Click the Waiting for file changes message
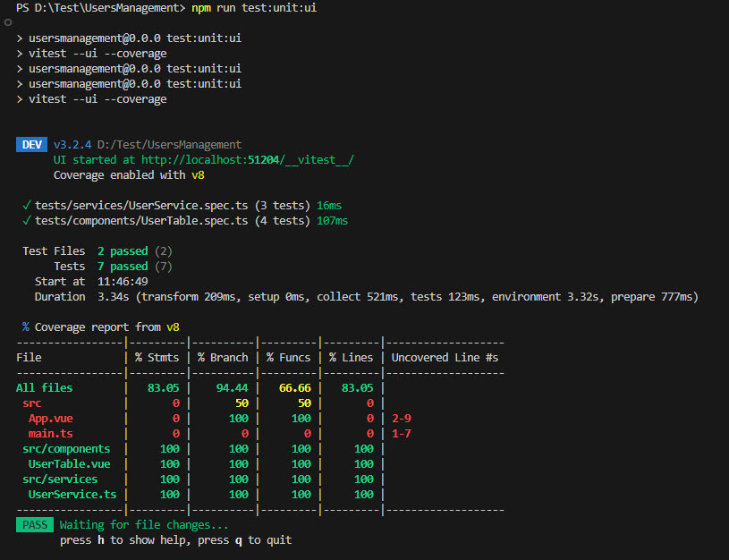 [x=144, y=525]
